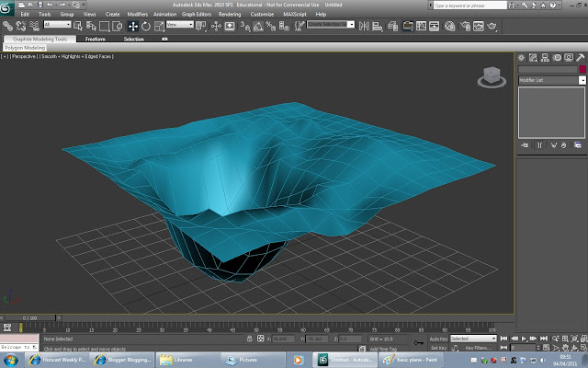Click the Play Animation button
Viewport: 588px width, 368px height.
(x=524, y=339)
